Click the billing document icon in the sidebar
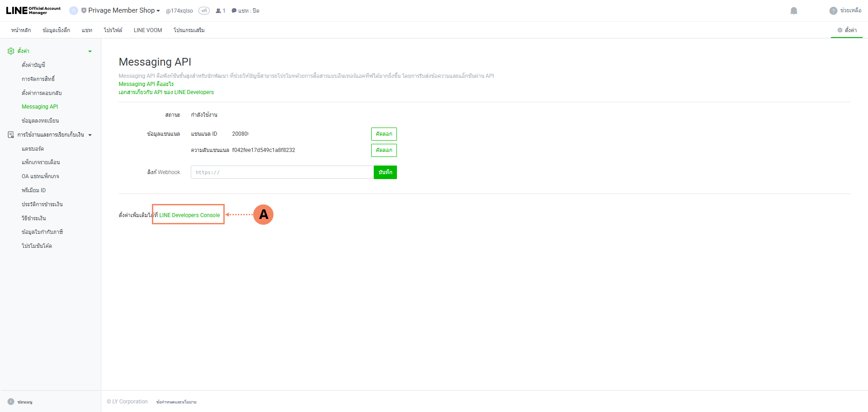The height and width of the screenshot is (412, 868). pyautogui.click(x=11, y=135)
